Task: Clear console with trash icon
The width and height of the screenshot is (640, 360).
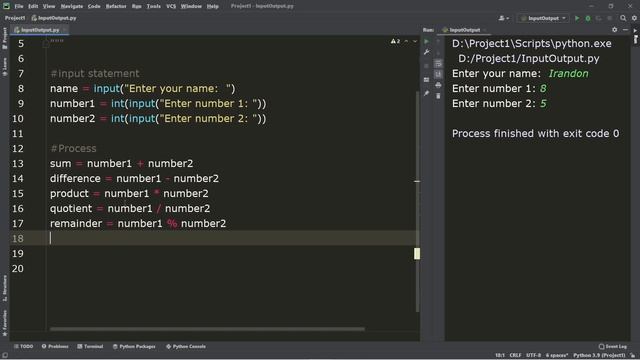Action: tap(438, 96)
